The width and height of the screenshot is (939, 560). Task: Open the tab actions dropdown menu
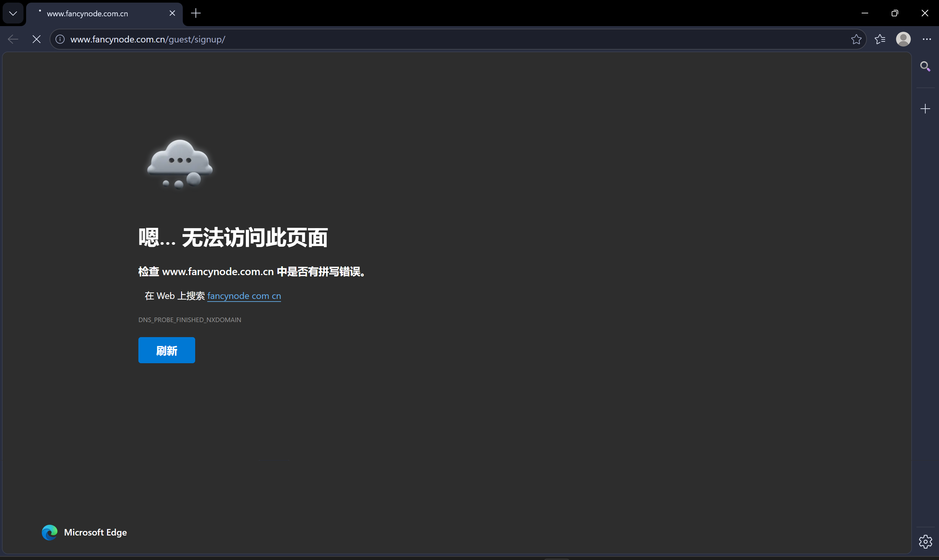click(13, 14)
